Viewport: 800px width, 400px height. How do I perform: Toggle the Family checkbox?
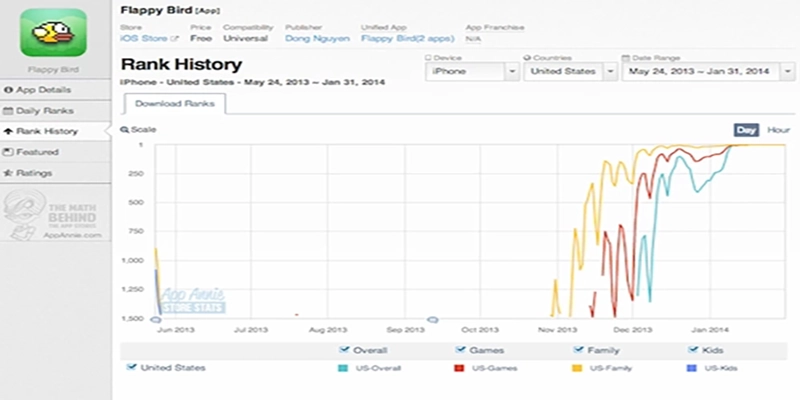coord(579,349)
